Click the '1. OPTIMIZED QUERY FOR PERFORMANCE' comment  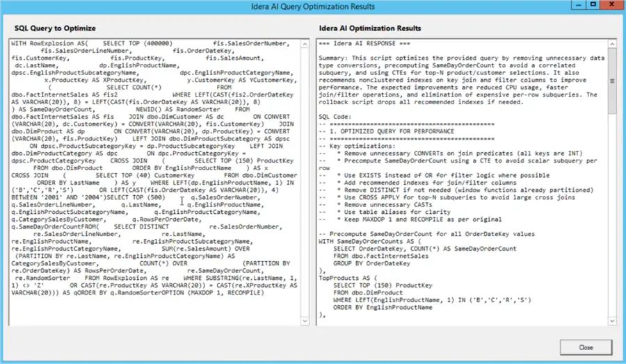(387, 131)
